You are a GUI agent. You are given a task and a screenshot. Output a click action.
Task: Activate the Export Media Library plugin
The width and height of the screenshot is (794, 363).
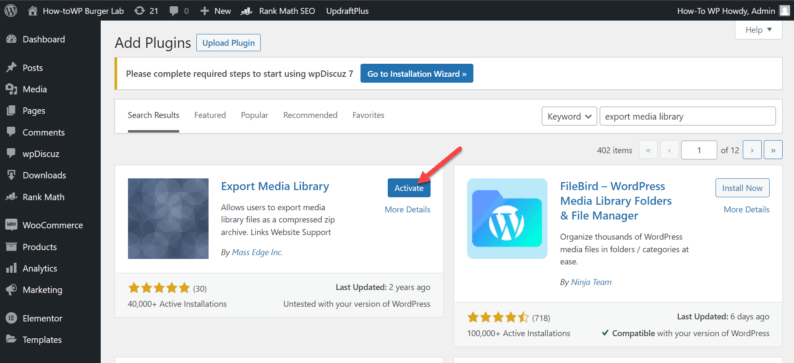pyautogui.click(x=409, y=188)
